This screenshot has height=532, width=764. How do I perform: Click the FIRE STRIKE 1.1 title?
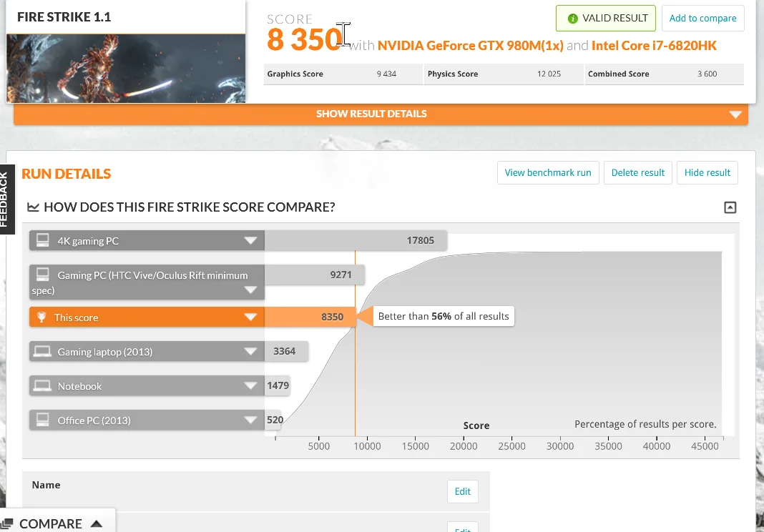(x=64, y=17)
